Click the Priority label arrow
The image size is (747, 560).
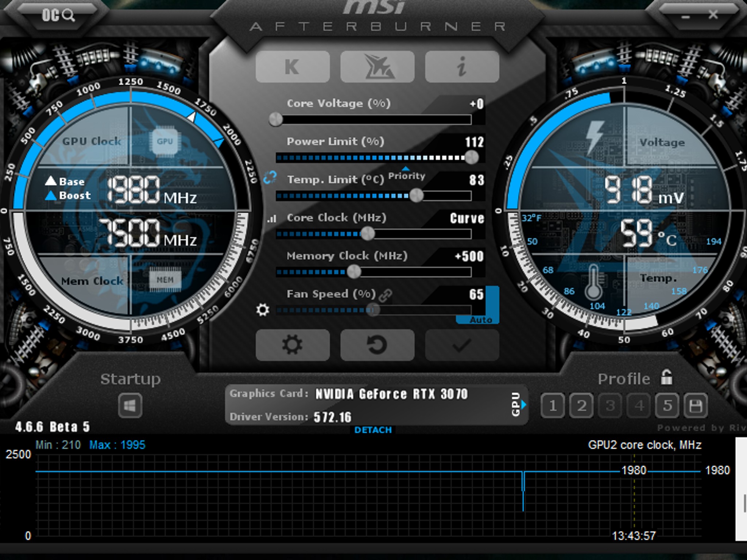[x=406, y=169]
